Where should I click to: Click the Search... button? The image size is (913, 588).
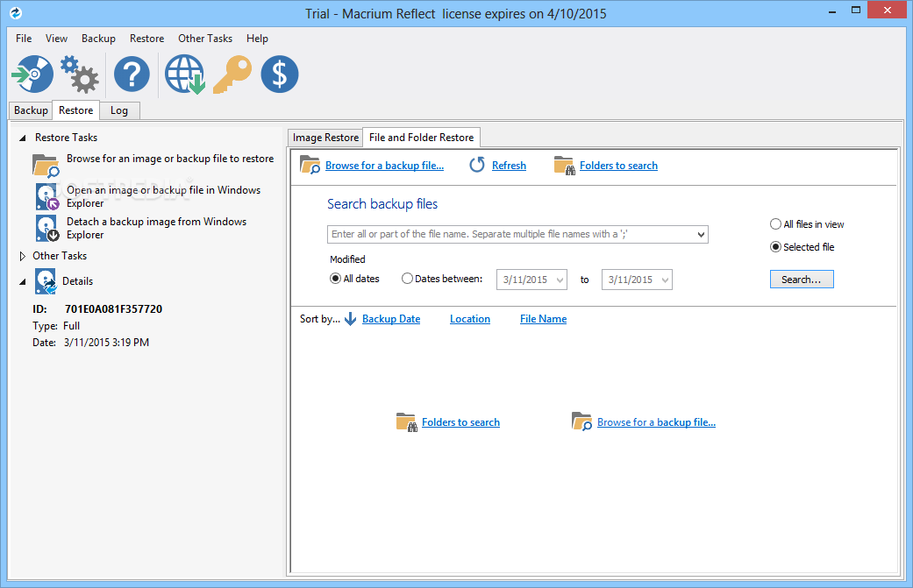(802, 280)
